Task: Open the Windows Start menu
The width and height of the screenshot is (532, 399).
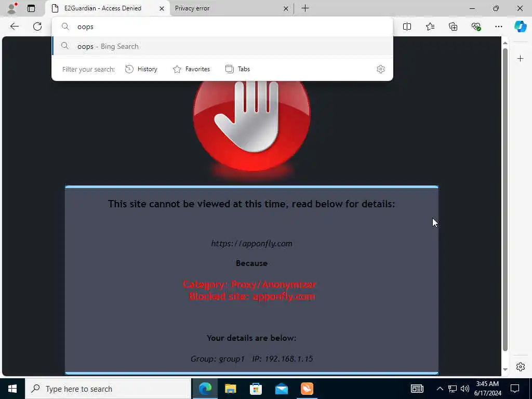Action: pyautogui.click(x=12, y=389)
